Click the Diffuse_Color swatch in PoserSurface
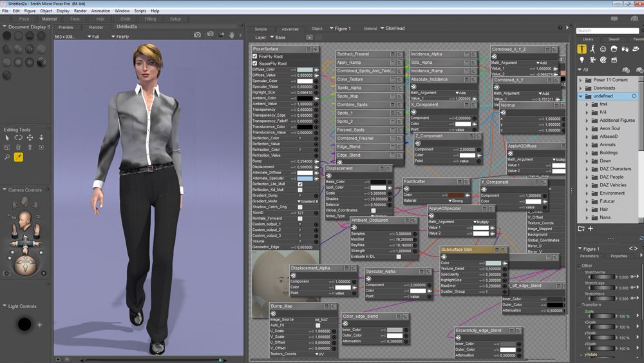Viewport: 644px width, 363px height. click(x=305, y=70)
